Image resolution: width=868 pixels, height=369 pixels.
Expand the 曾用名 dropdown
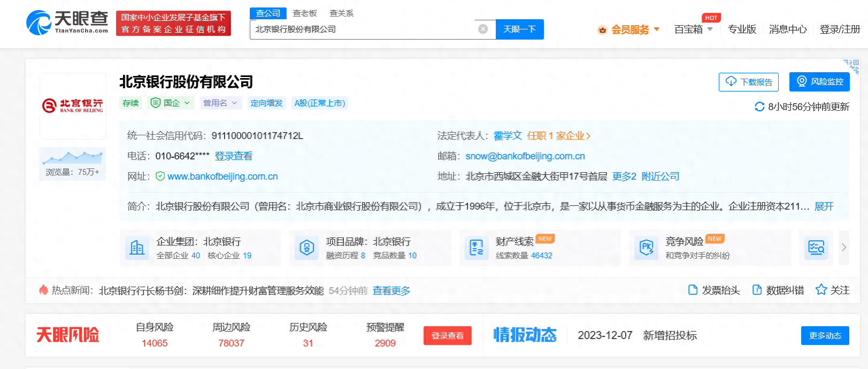[x=221, y=103]
